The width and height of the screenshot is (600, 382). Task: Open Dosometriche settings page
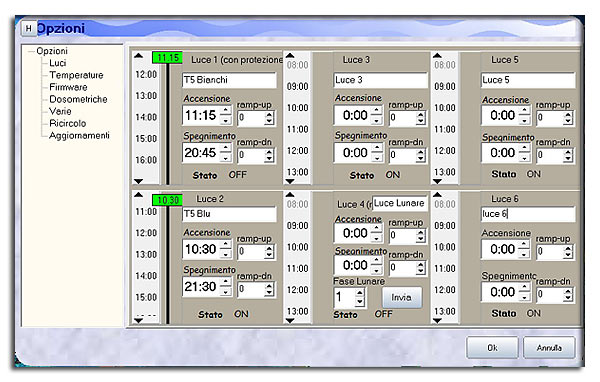click(x=78, y=99)
